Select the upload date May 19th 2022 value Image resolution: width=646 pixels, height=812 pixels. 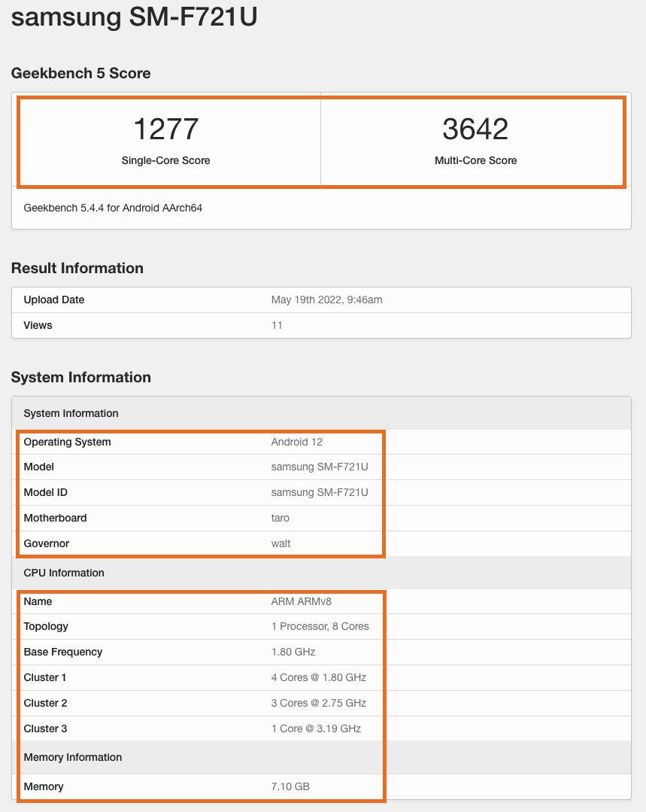pyautogui.click(x=326, y=300)
